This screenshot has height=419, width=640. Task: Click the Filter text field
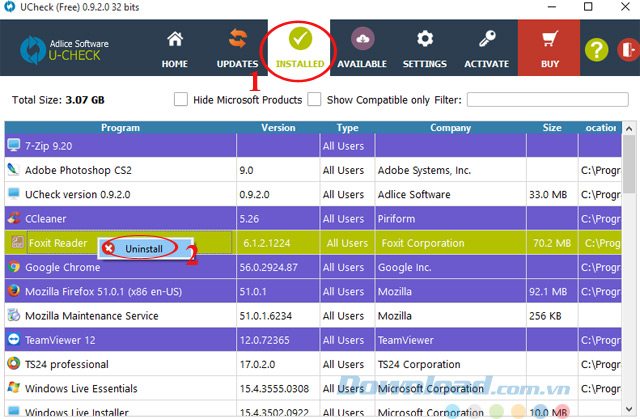tap(546, 100)
